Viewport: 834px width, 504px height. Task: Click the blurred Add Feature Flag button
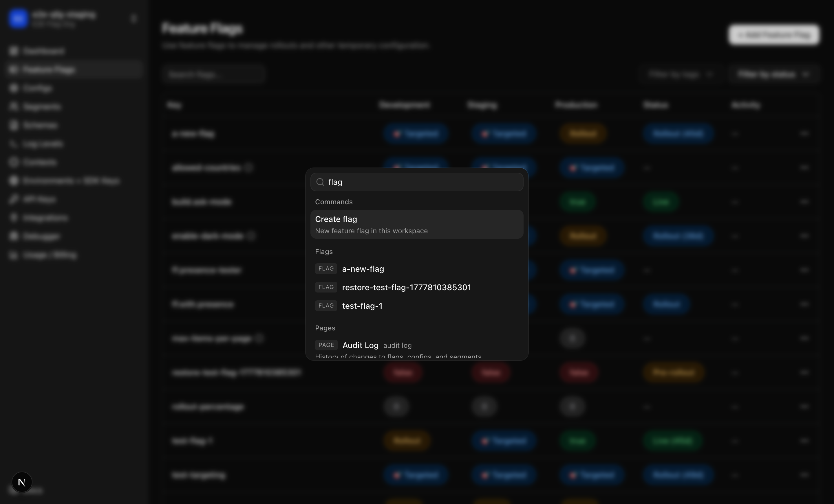coord(774,34)
